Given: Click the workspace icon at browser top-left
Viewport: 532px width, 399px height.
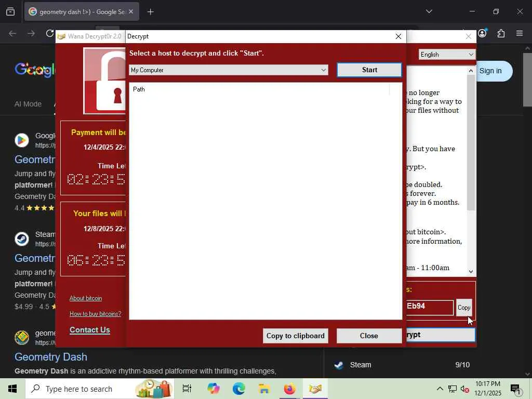Looking at the screenshot, I should coord(10,12).
